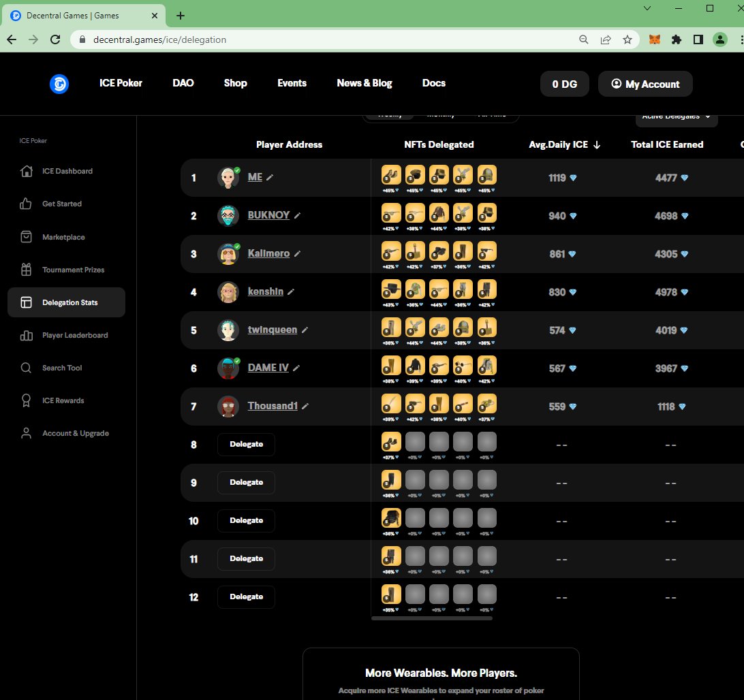Open Shop nav item
744x700 pixels.
coord(235,83)
